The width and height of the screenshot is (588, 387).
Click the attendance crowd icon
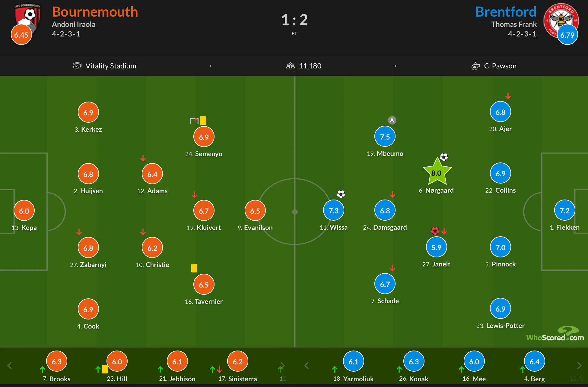[290, 66]
